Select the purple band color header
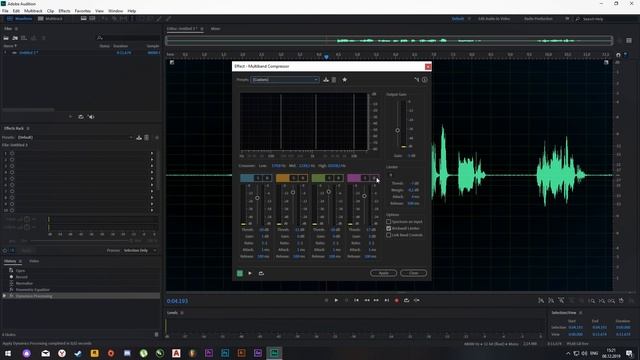 [353, 178]
